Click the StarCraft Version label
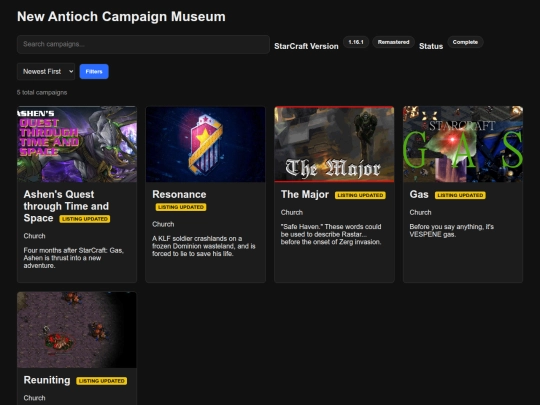 tap(306, 46)
